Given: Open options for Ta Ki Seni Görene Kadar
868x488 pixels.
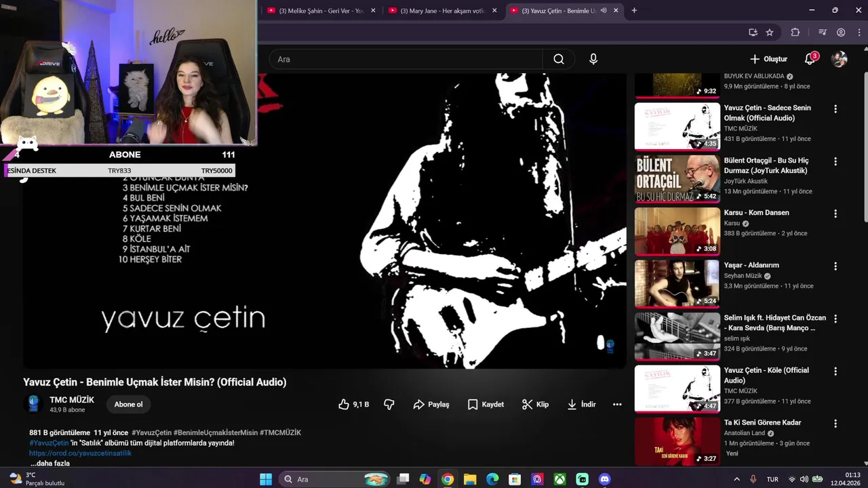Looking at the screenshot, I should click(x=835, y=424).
